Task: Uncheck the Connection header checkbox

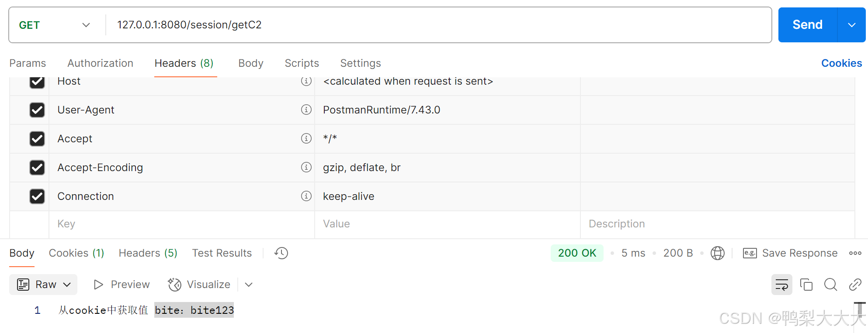Action: [x=37, y=196]
